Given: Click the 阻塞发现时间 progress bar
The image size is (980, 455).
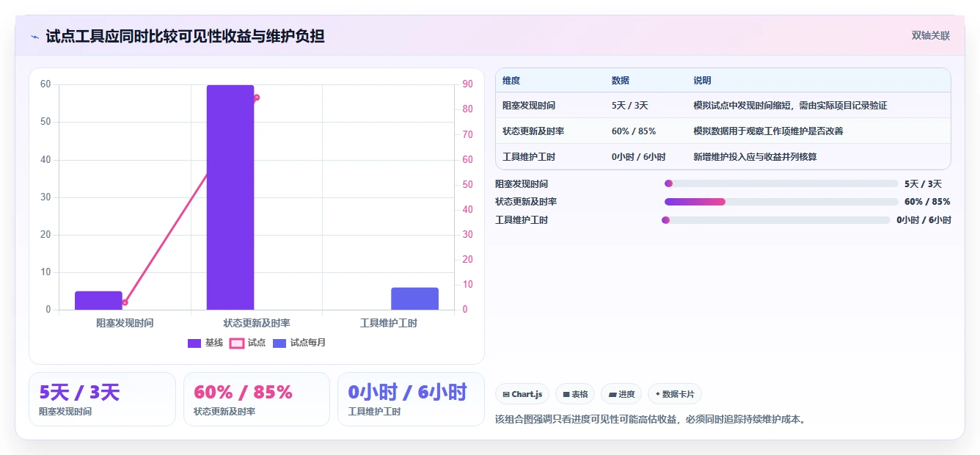Looking at the screenshot, I should pyautogui.click(x=781, y=183).
